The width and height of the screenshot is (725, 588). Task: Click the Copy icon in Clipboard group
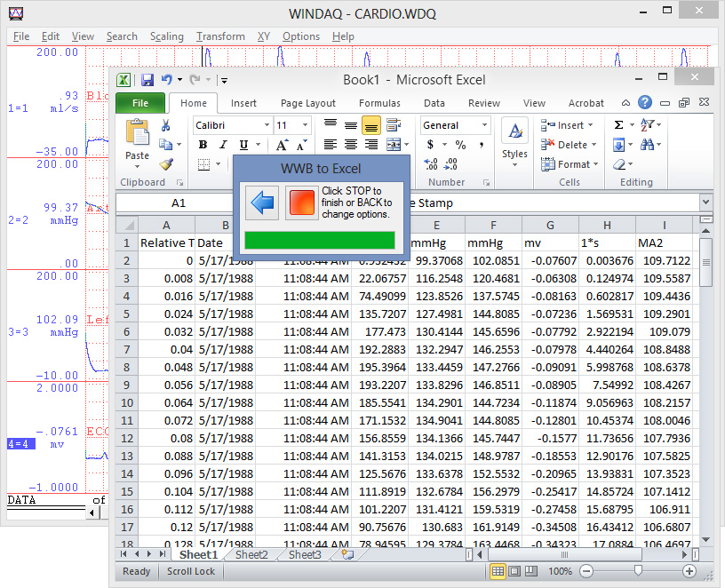pos(165,145)
